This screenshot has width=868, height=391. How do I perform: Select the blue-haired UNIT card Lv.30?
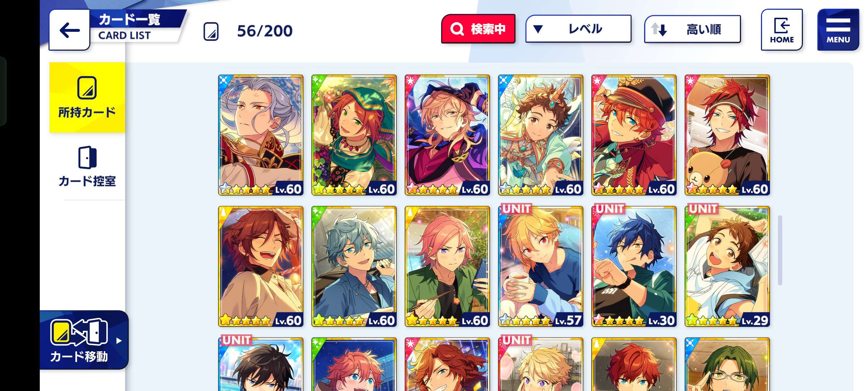[634, 266]
